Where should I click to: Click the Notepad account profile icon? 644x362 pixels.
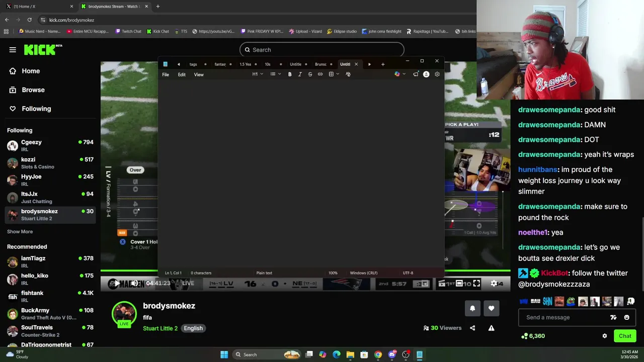(426, 74)
